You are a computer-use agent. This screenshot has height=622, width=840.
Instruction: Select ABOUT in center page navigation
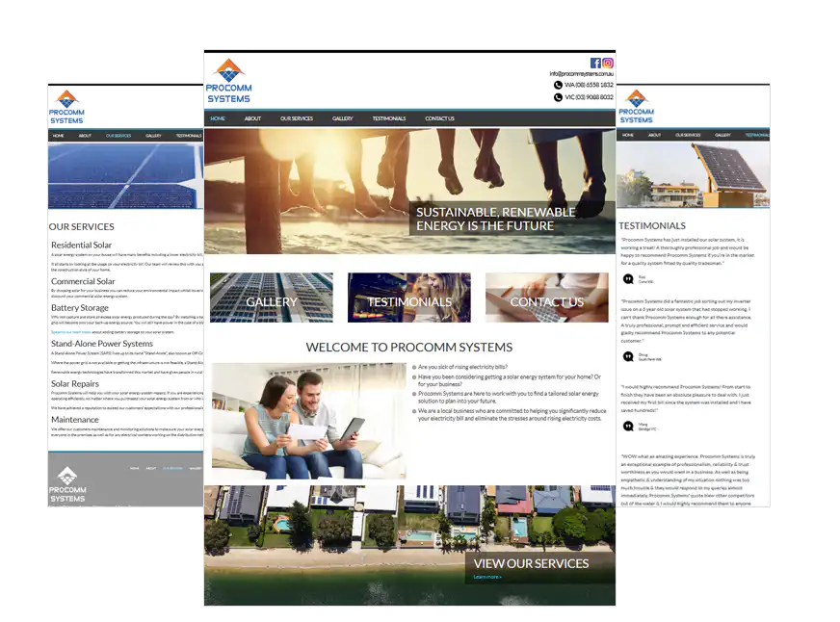[252, 118]
